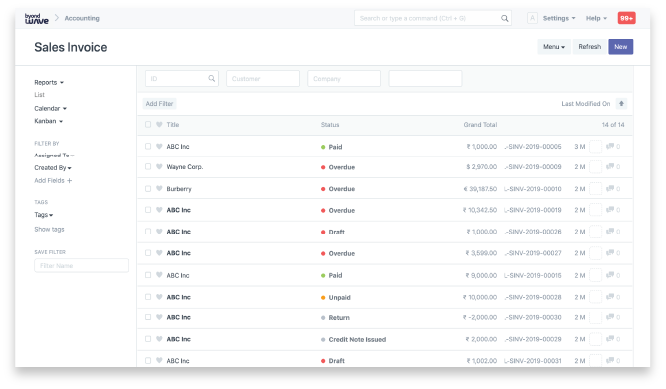Click heart icon for SINV-2019-00030 row
666x389 pixels.
point(159,317)
